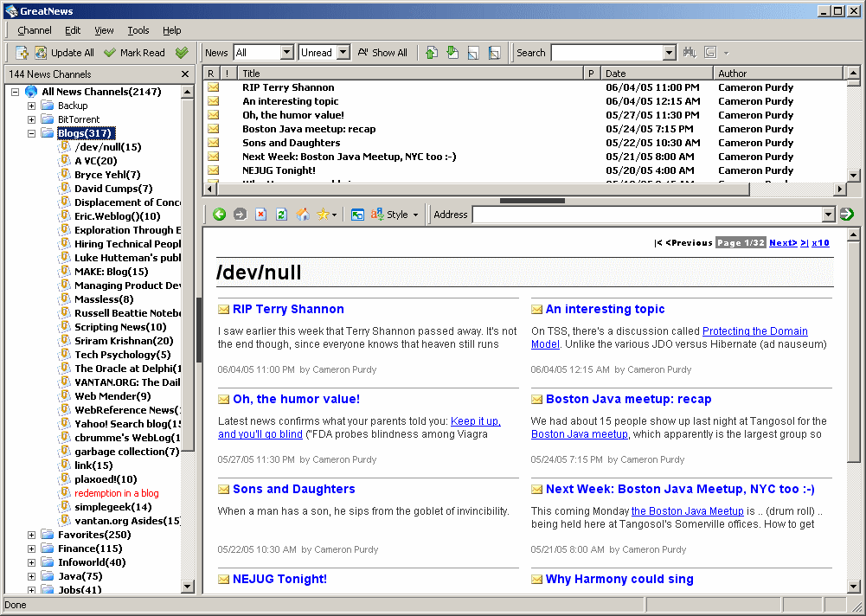
Task: Expand the Finance(115) folder
Action: click(31, 549)
